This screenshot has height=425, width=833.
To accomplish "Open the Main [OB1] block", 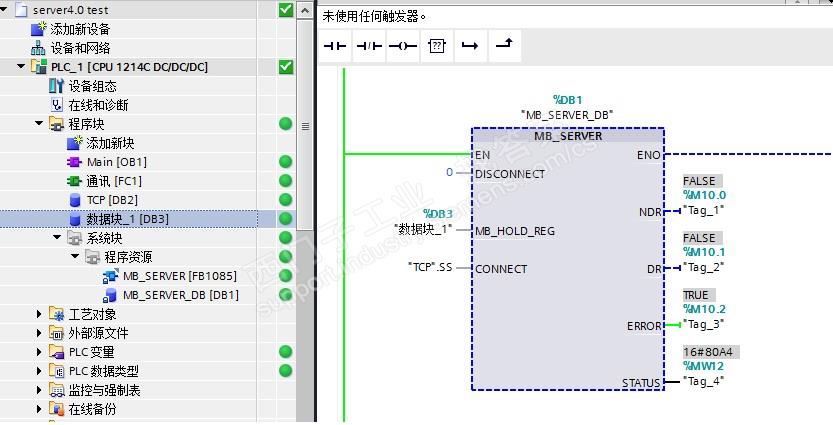I will click(116, 162).
